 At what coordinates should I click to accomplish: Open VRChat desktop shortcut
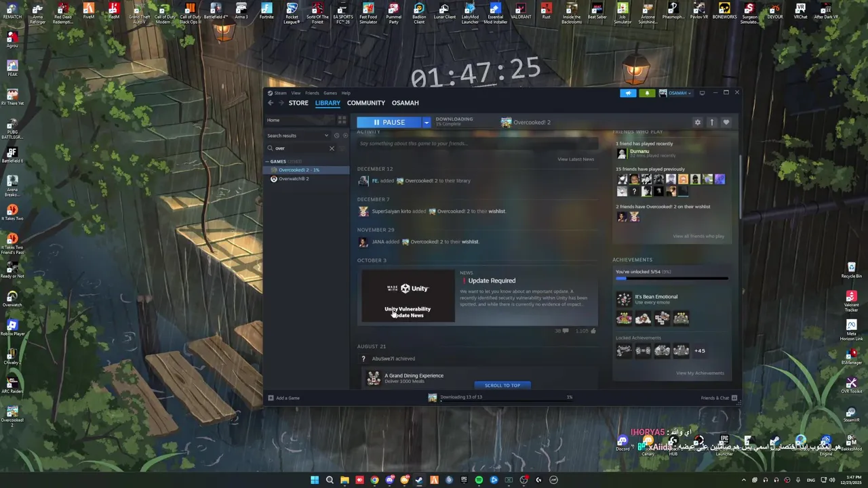[800, 12]
